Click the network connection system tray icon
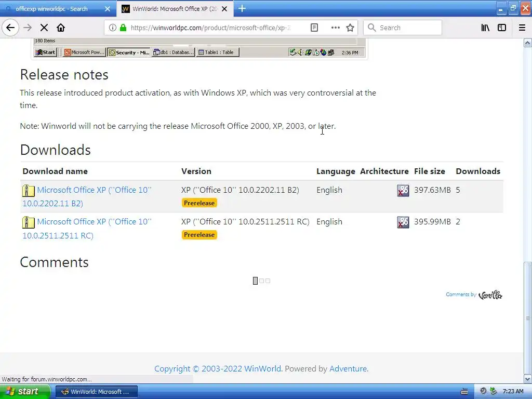532x399 pixels. click(493, 391)
